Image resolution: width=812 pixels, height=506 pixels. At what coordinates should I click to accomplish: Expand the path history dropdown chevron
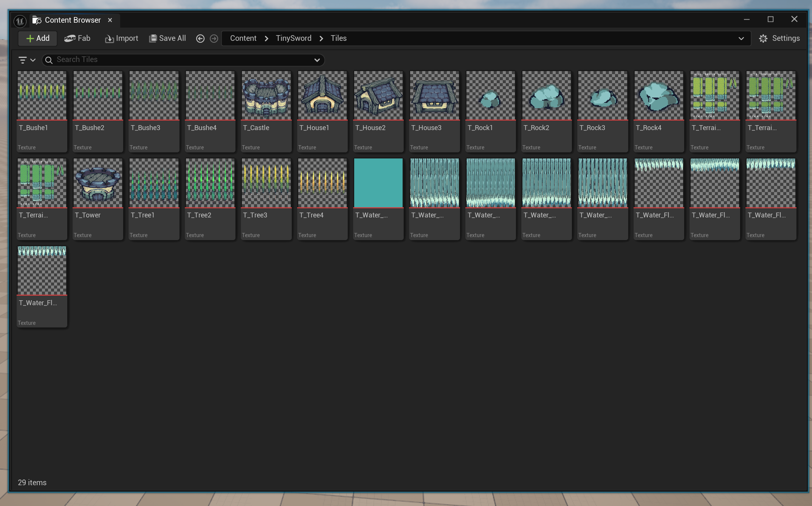click(x=741, y=38)
